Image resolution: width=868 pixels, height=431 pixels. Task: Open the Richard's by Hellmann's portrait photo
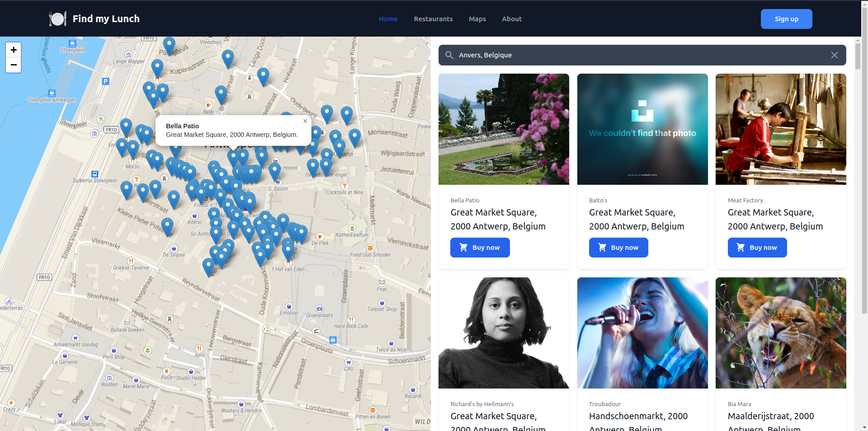504,333
